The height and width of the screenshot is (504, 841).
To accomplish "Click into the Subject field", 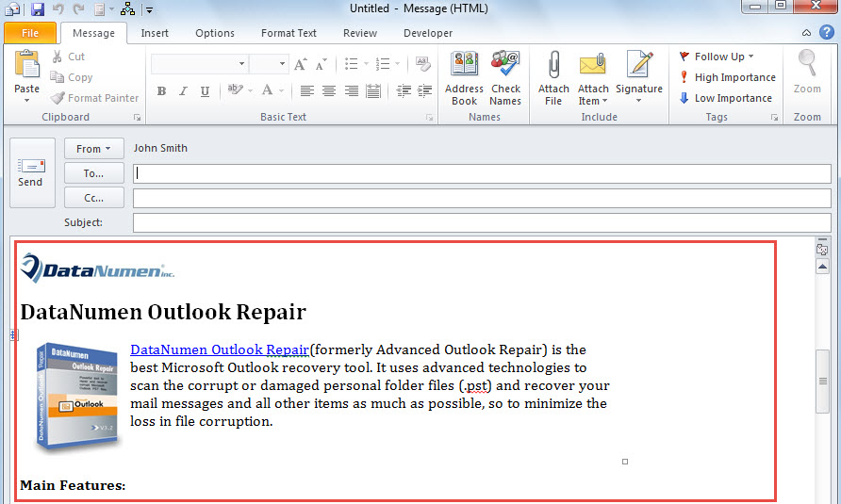I will 482,222.
